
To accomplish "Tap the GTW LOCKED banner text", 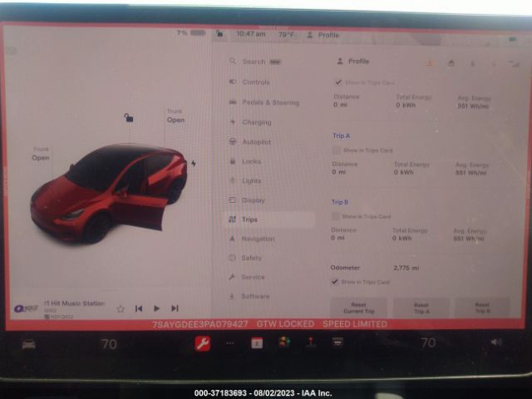I will 285,324.
